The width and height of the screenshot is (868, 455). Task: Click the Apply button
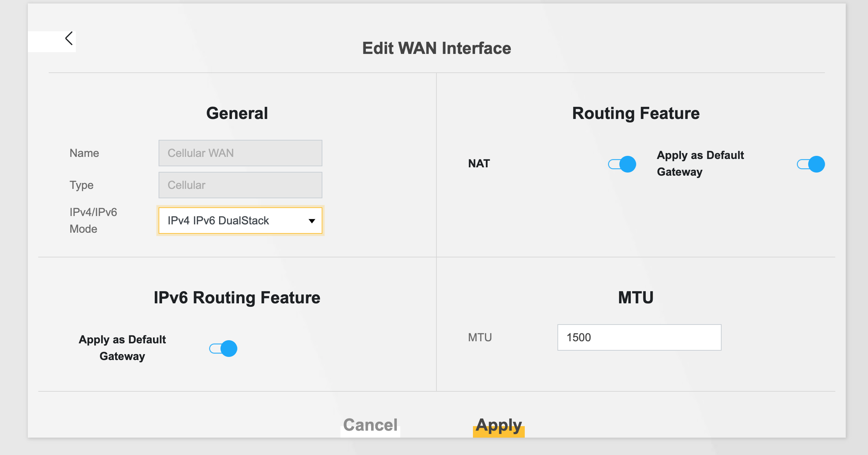[x=499, y=425]
